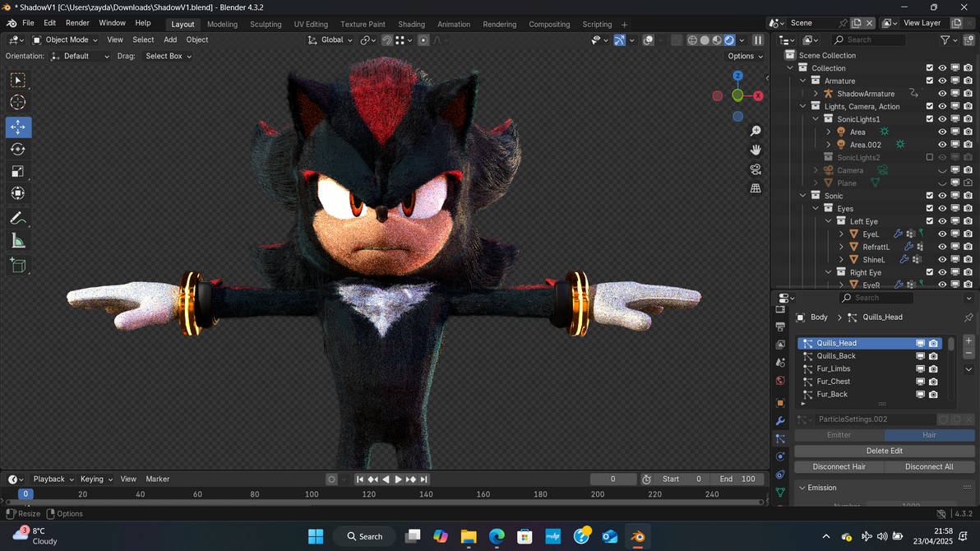This screenshot has height=551, width=980.
Task: Hide the Armature collection in viewport
Action: point(942,80)
